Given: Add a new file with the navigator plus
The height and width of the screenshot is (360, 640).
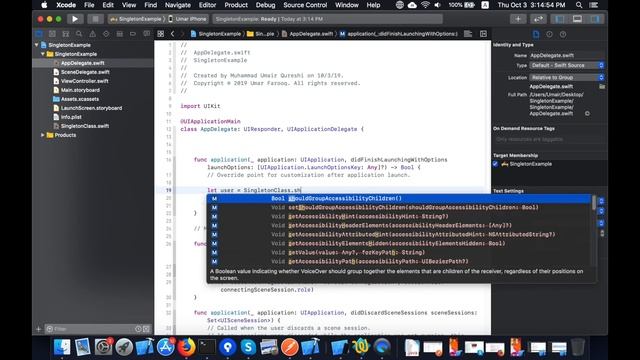Looking at the screenshot, I should click(x=39, y=329).
